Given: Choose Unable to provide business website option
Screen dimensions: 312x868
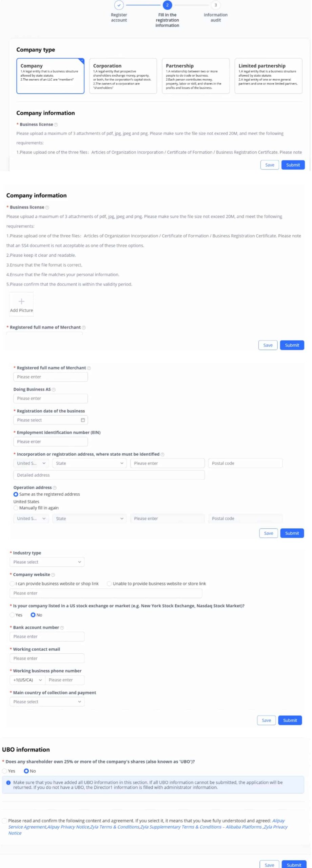Looking at the screenshot, I should point(109,584).
